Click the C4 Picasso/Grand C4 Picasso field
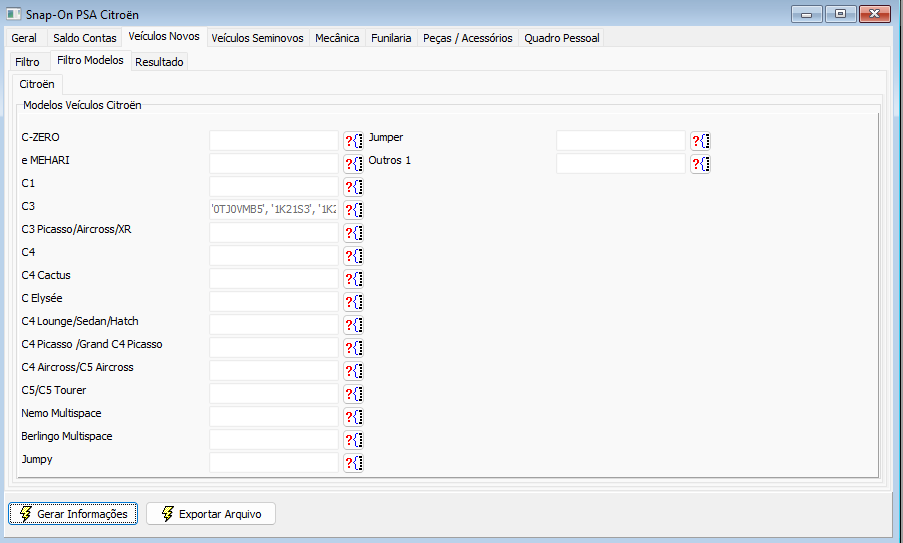Image resolution: width=903 pixels, height=543 pixels. tap(274, 348)
